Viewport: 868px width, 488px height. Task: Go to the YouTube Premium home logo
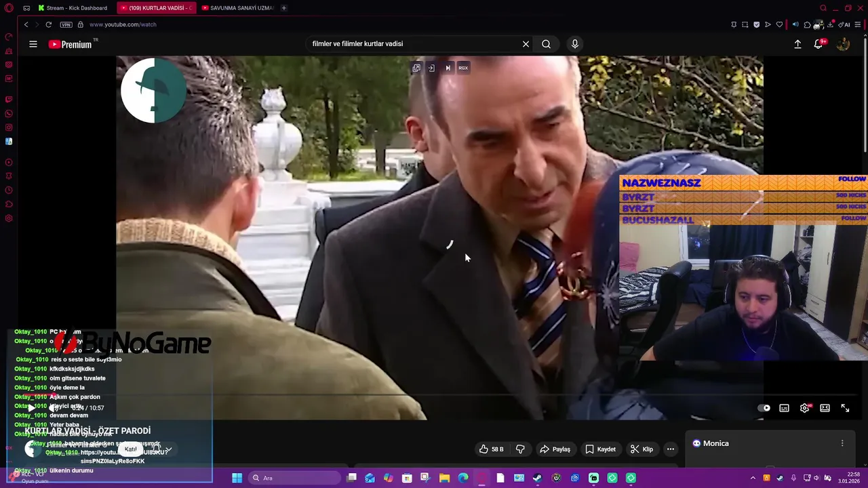pos(70,44)
